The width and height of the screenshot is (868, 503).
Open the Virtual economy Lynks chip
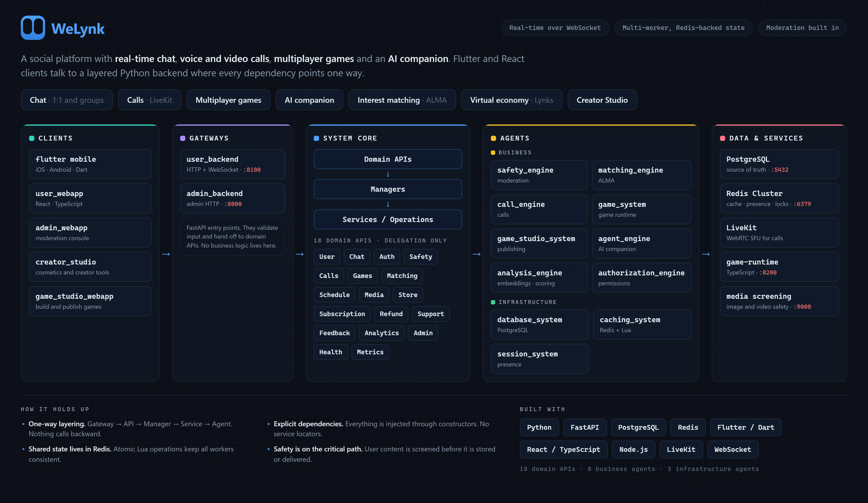[511, 100]
